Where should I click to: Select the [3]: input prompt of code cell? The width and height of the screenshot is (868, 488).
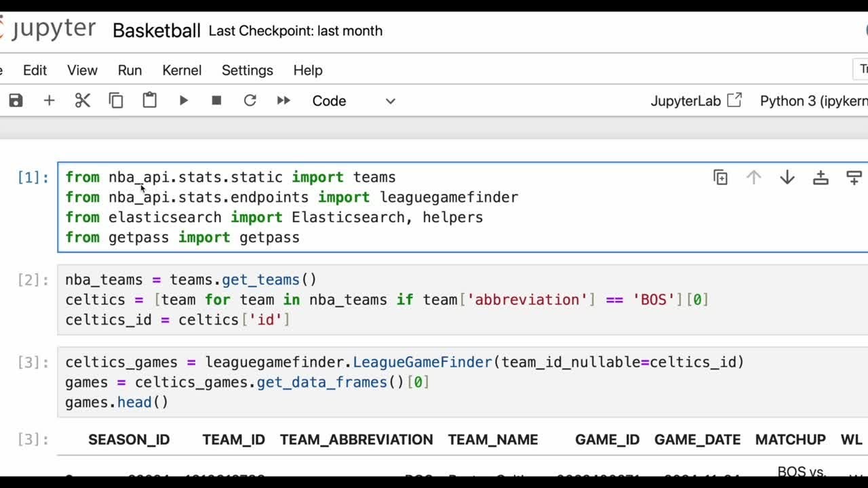click(33, 363)
